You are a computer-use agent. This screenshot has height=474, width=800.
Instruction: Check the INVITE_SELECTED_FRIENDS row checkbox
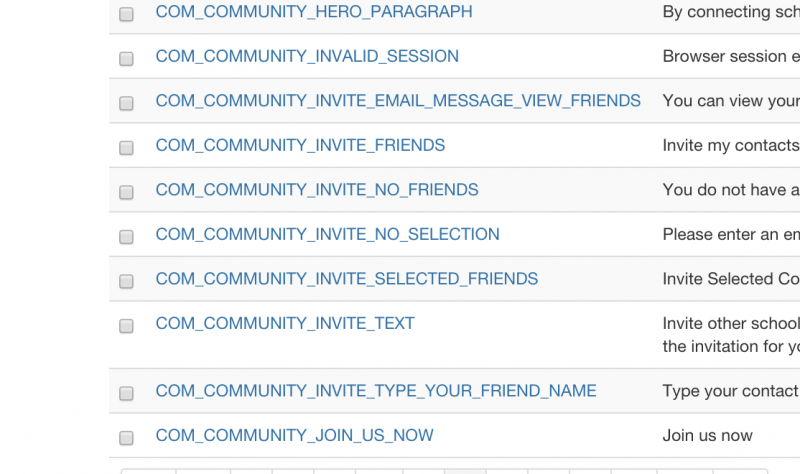click(x=126, y=281)
